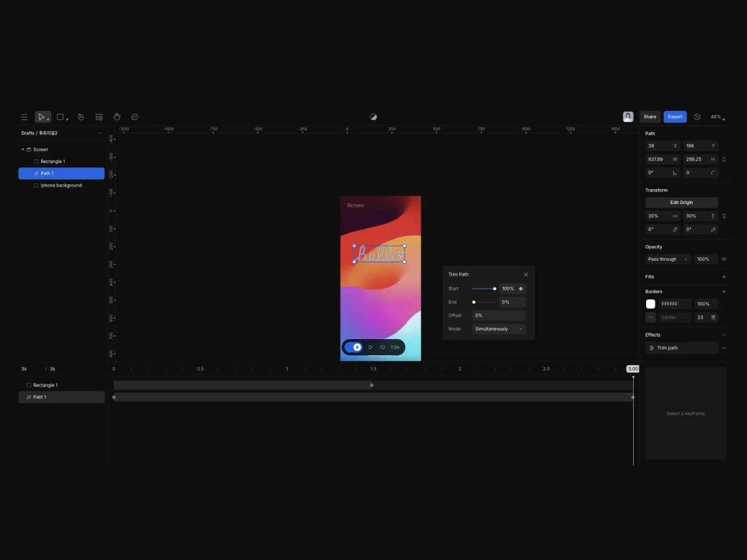Open the Pass through blend mode dropdown

click(668, 259)
